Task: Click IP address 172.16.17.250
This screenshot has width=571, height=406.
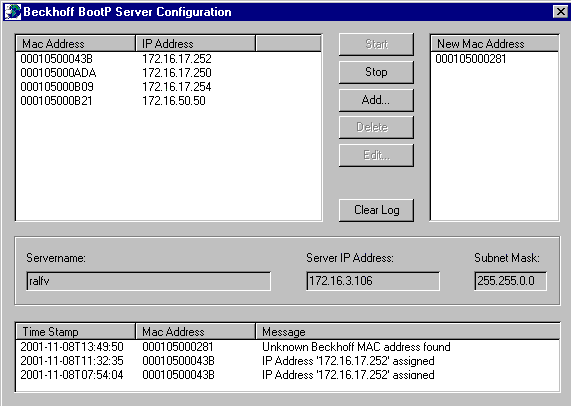Action: tap(177, 73)
